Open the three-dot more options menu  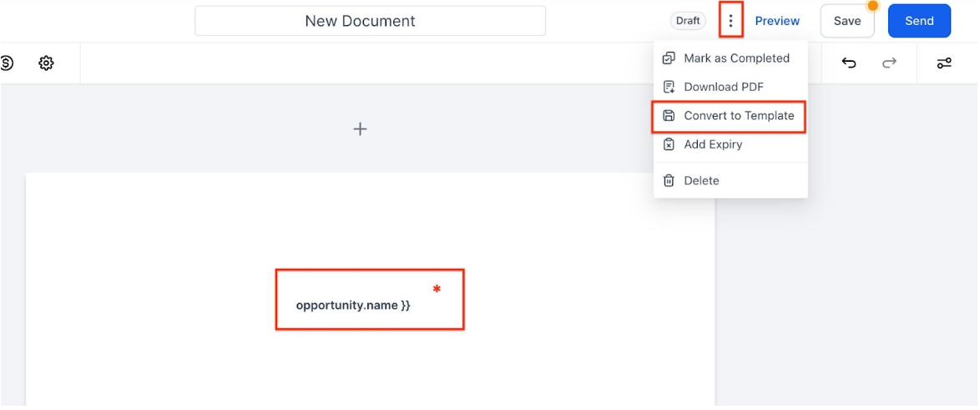click(x=730, y=21)
